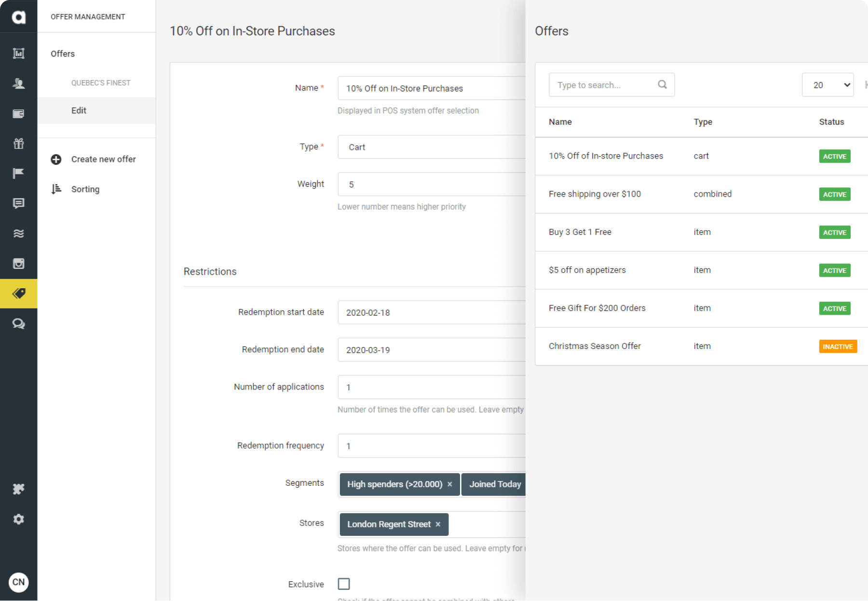Click the Weight input field

click(x=432, y=184)
